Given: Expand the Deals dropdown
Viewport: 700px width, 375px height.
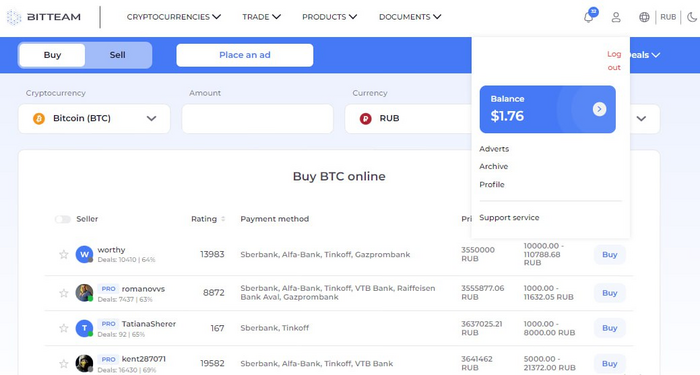Looking at the screenshot, I should tap(645, 55).
